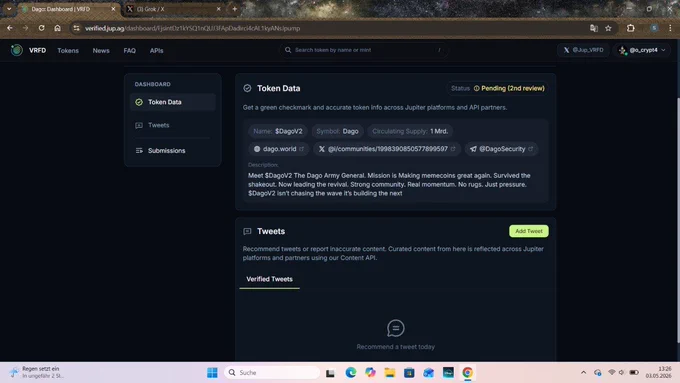Click the Symbol: Dago chip
The image size is (680, 383).
[x=337, y=131]
